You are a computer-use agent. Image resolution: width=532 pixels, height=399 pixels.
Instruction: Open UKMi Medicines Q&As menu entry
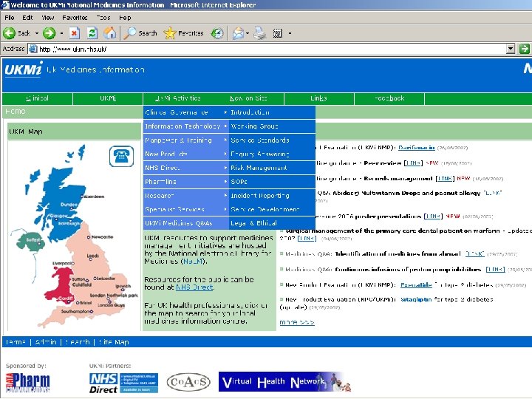click(x=185, y=223)
